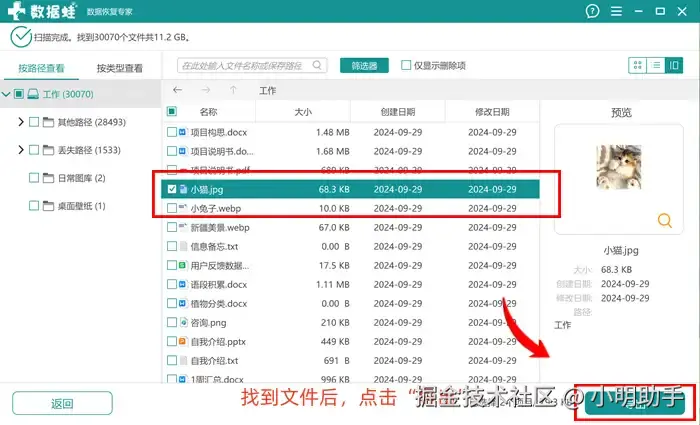Select the 项目说明书.do... file row
Screen dimensions: 700x425
point(350,151)
